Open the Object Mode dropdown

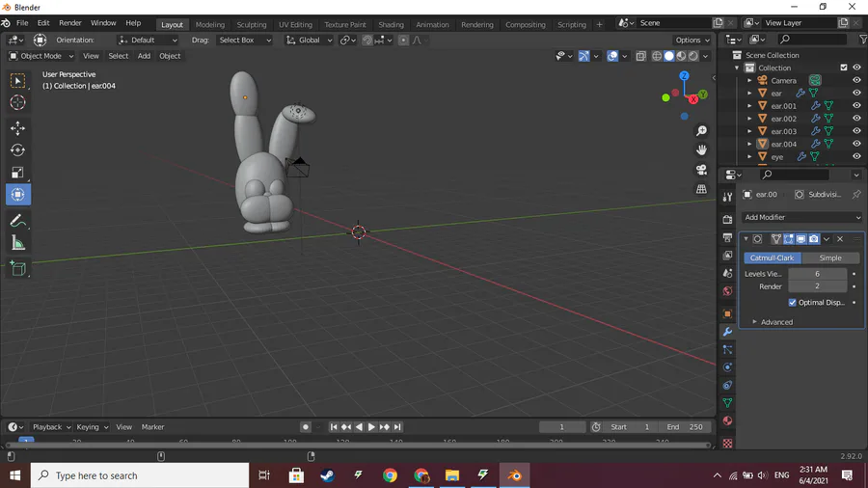(41, 56)
